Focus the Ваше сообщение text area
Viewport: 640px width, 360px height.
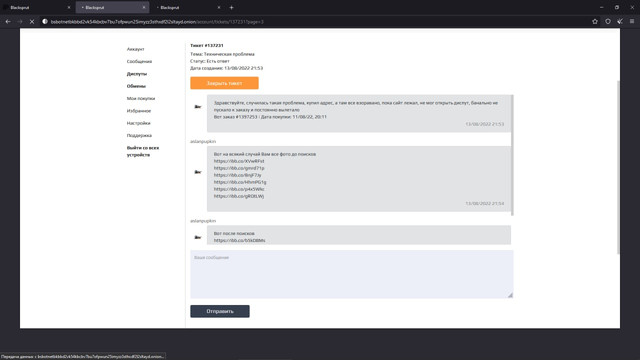pyautogui.click(x=351, y=274)
